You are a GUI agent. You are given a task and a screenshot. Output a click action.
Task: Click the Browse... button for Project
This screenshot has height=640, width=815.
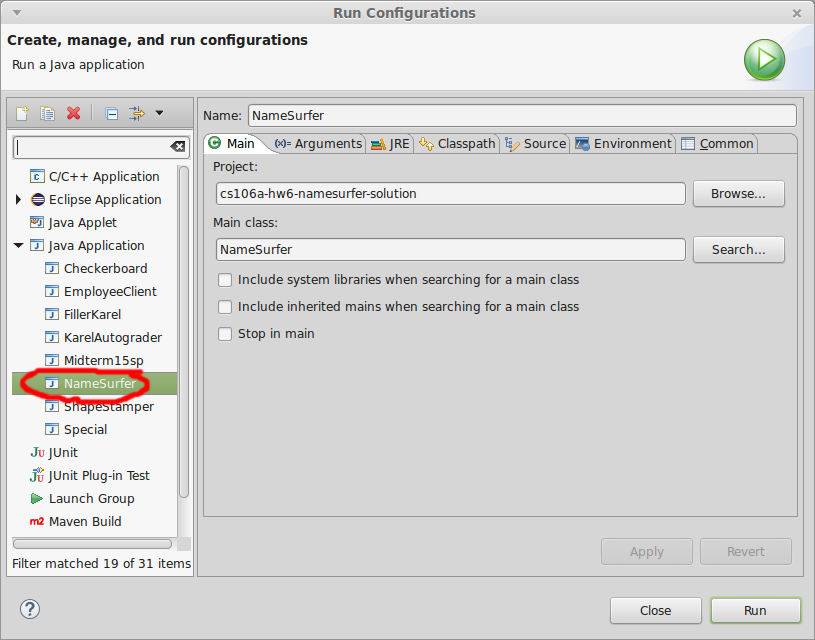click(738, 193)
